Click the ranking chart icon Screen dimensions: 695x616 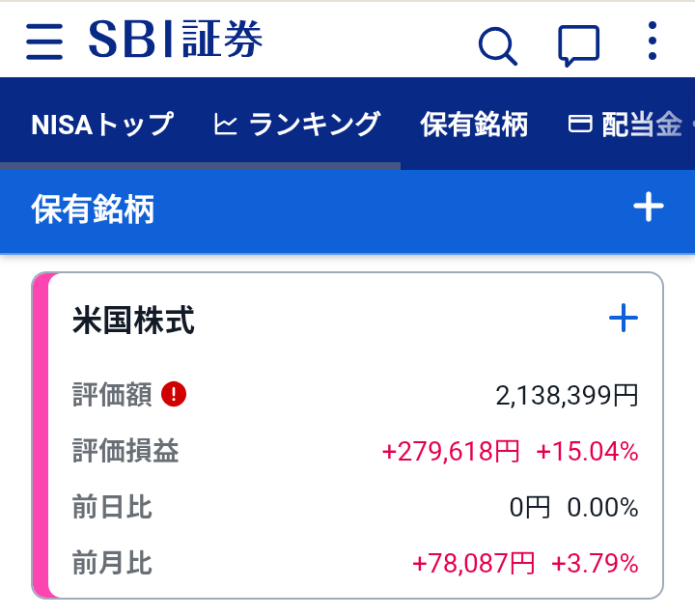click(225, 124)
